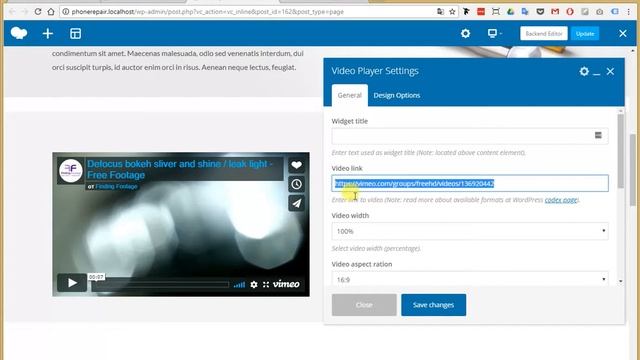Open the Video aspect ratio dropdown
640x360 pixels.
[470, 279]
